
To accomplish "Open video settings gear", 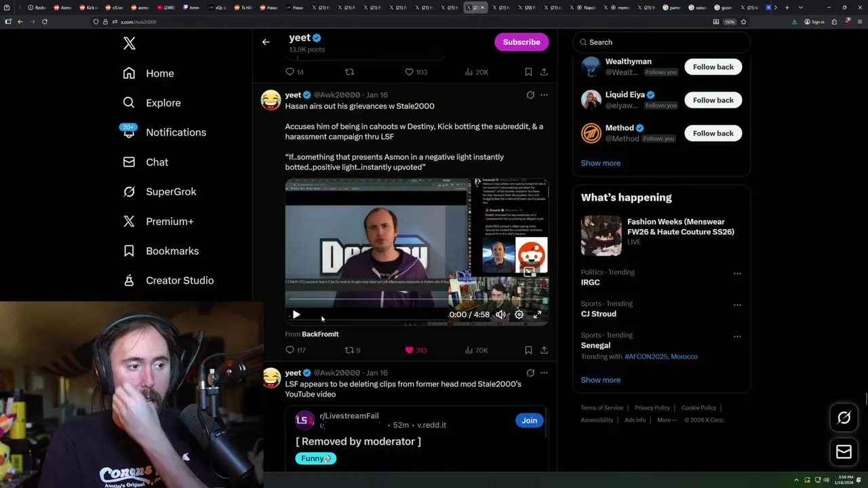I will pos(519,314).
